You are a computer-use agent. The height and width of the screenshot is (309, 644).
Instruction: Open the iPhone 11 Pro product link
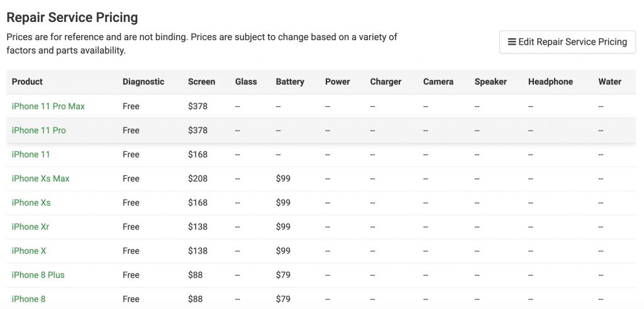pos(38,131)
